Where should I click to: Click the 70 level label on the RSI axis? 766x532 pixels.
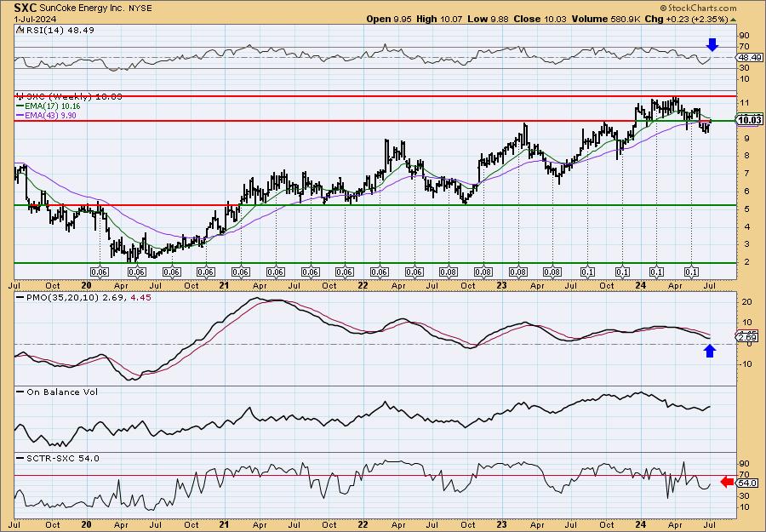(745, 47)
